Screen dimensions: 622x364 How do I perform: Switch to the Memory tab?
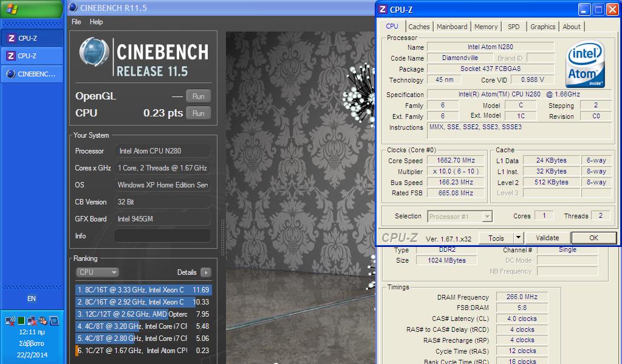point(486,27)
